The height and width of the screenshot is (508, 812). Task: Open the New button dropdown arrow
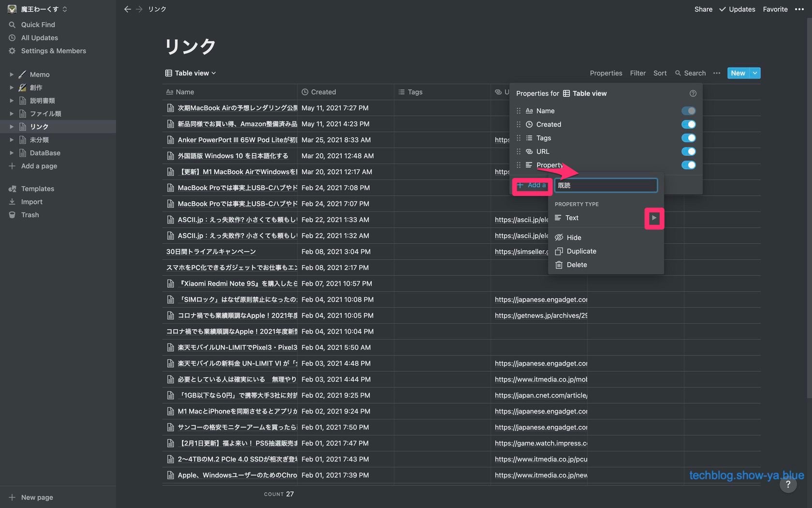[x=754, y=73]
